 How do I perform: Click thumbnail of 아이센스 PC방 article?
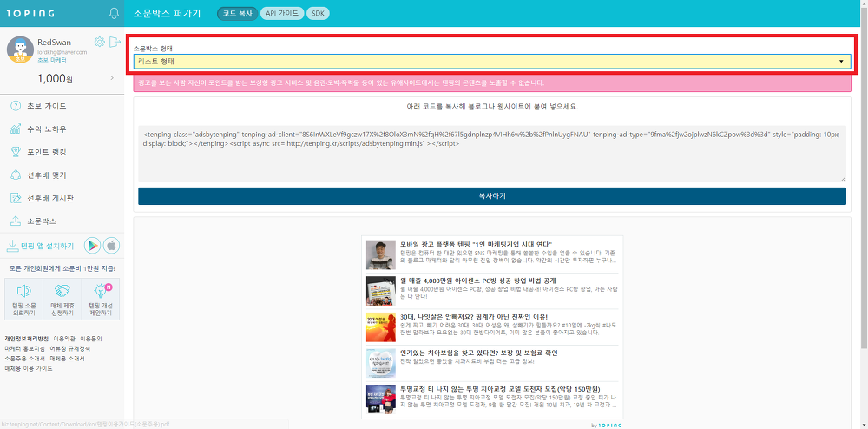click(x=381, y=291)
